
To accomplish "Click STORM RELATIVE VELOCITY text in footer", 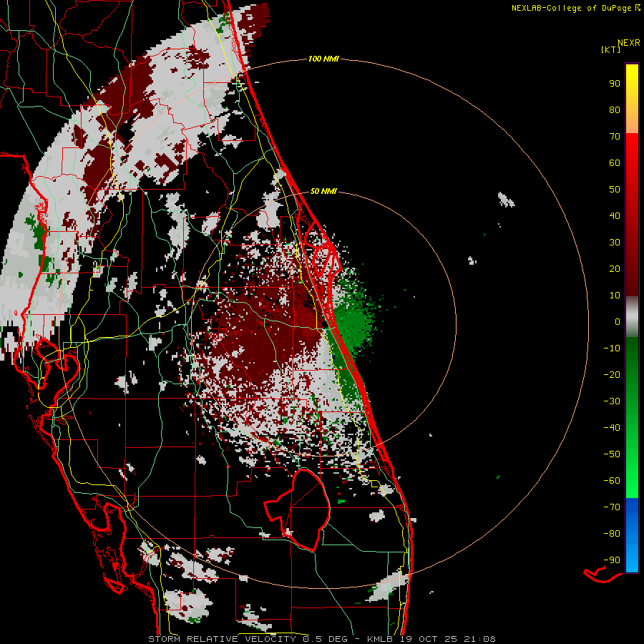I will (x=222, y=639).
